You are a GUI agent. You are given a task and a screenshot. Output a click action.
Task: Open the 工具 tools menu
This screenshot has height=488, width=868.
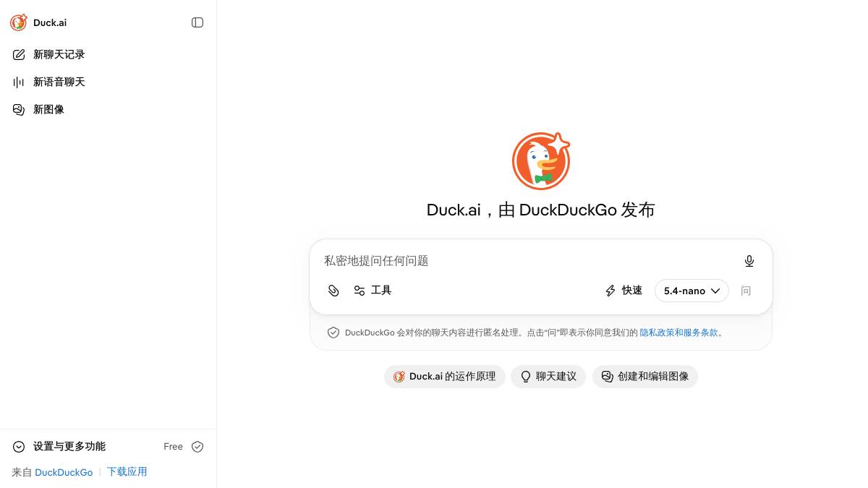373,291
